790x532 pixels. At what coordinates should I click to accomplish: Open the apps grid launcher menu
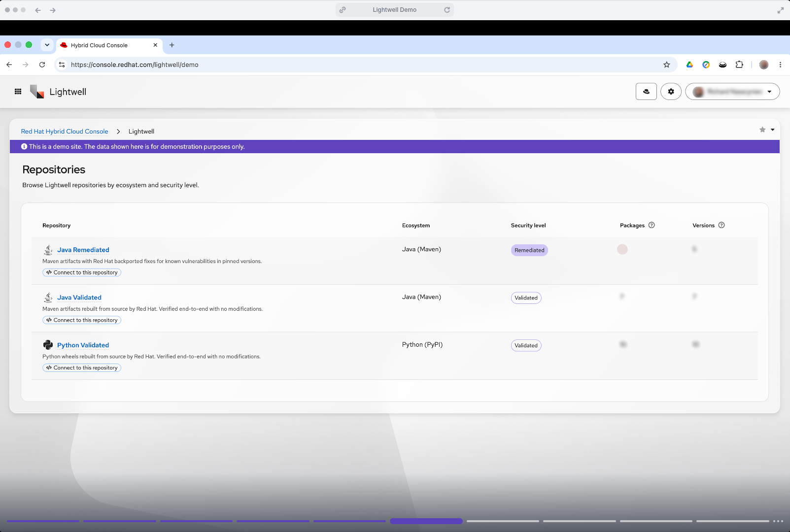(x=18, y=92)
